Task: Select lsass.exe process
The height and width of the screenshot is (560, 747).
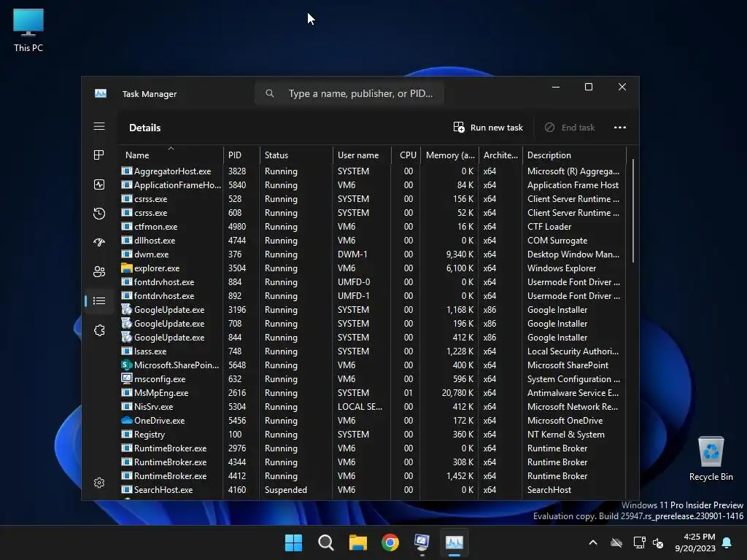Action: 371,351
